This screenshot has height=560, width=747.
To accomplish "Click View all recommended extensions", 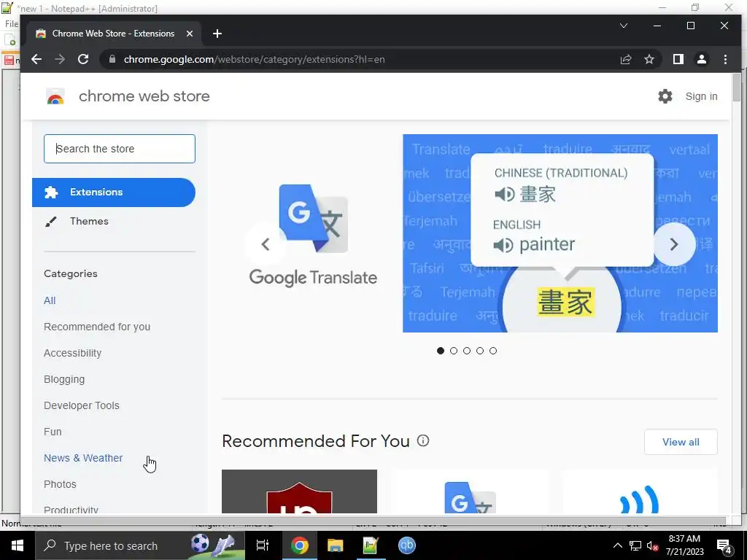I will click(681, 442).
